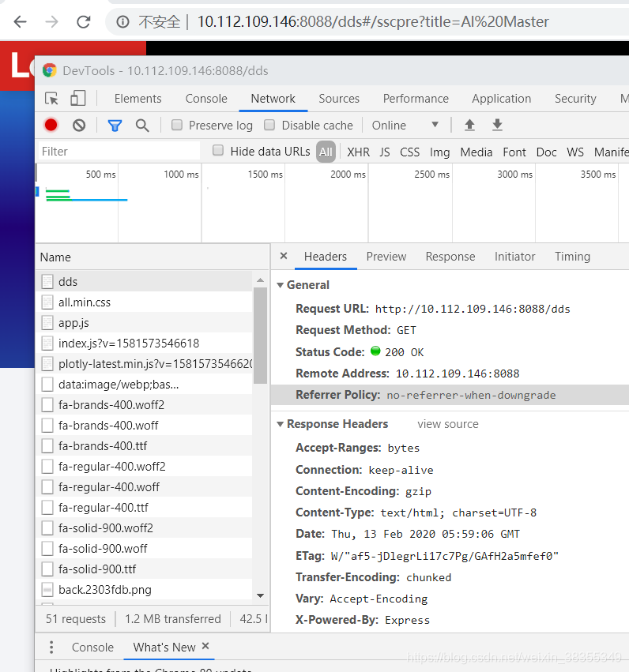Filter requests by Doc
The height and width of the screenshot is (672, 629).
546,152
